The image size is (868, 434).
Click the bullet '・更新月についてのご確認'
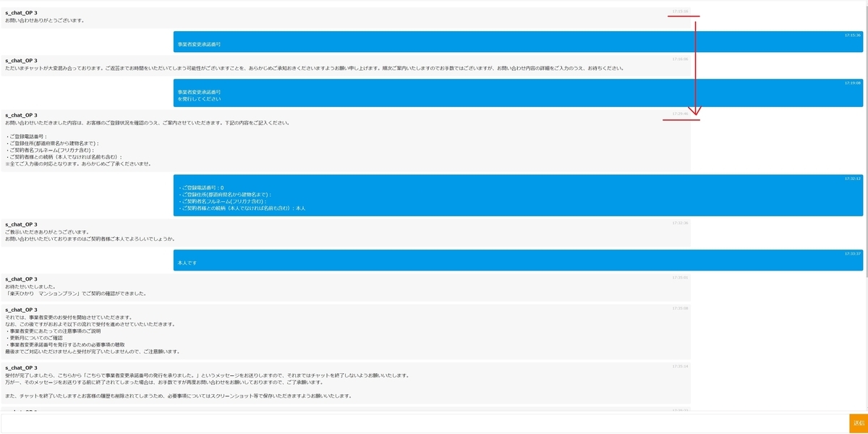pos(34,338)
